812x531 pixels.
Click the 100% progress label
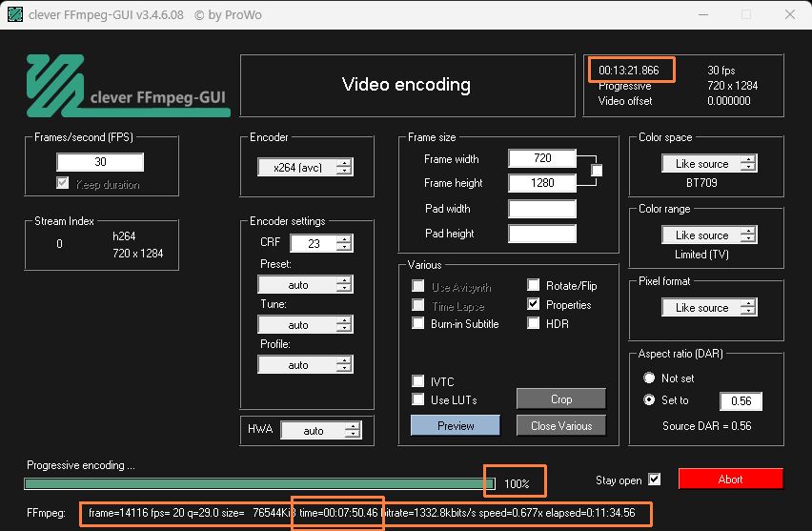coord(517,484)
